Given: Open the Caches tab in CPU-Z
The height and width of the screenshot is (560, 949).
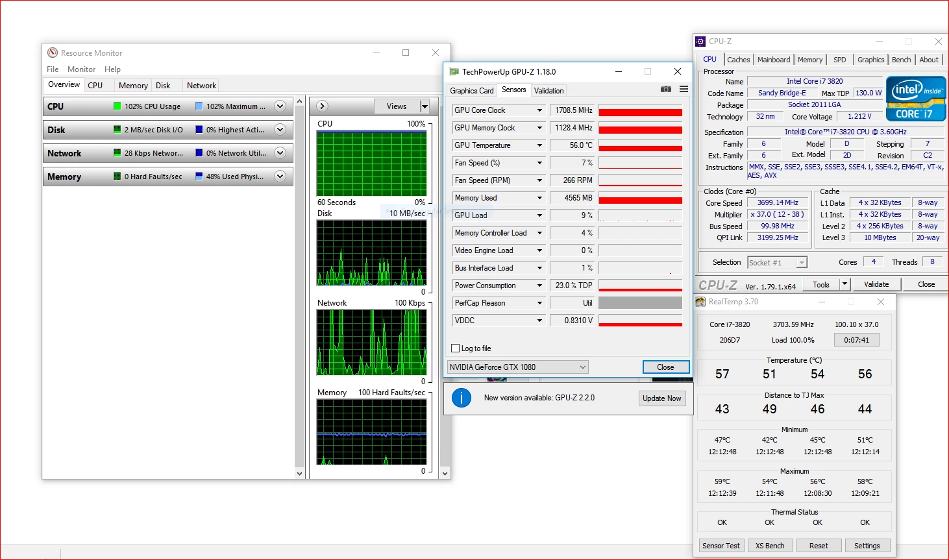Looking at the screenshot, I should (x=739, y=60).
